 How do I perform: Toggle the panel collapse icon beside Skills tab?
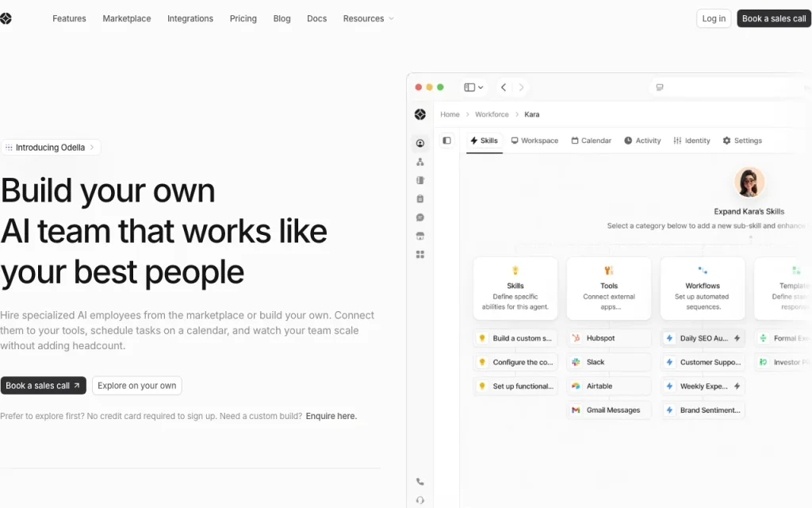(447, 140)
